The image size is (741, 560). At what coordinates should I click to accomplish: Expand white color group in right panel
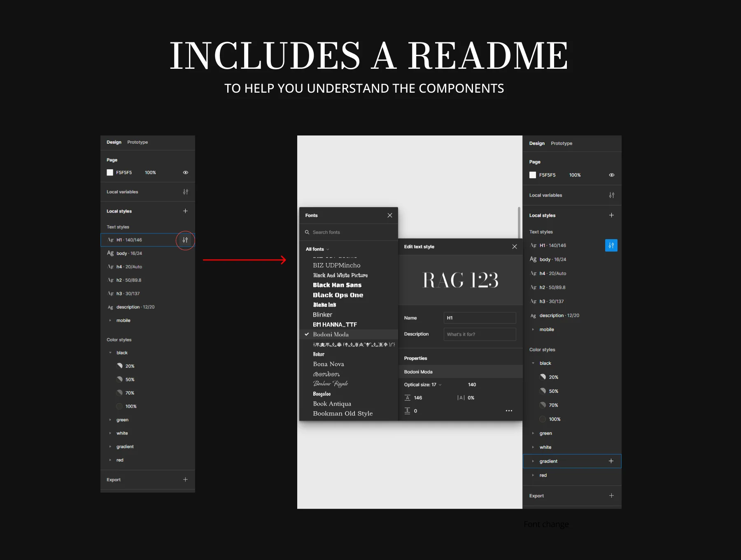533,447
